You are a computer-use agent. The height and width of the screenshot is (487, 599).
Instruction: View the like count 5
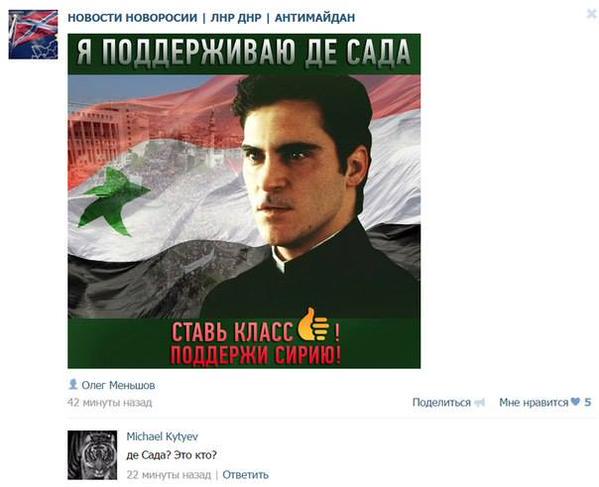coord(588,402)
